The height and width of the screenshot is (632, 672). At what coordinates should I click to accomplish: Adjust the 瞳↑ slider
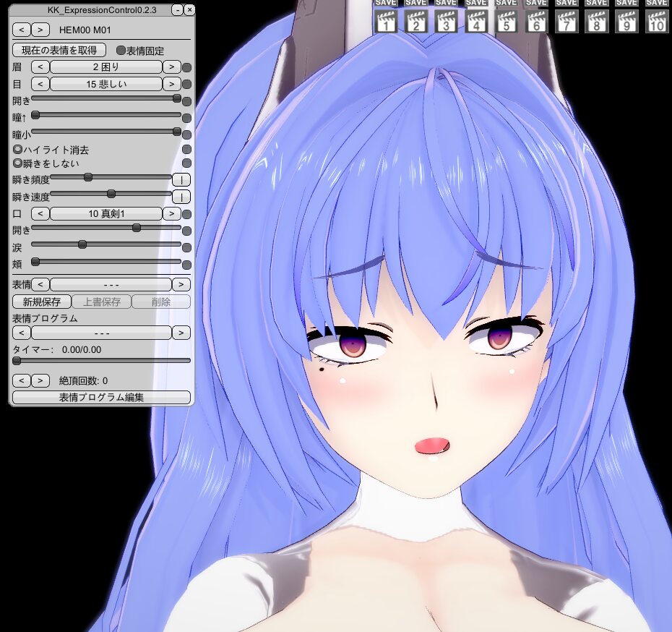106,115
